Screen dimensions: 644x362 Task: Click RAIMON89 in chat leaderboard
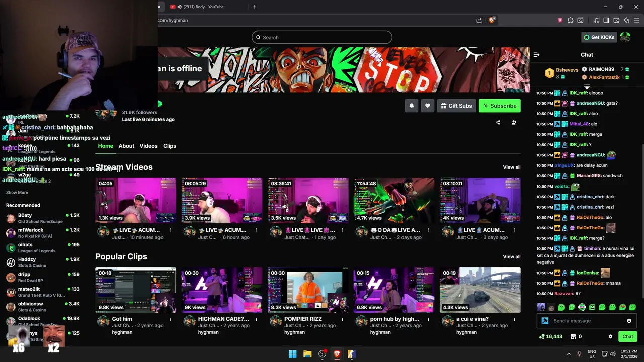pos(601,69)
